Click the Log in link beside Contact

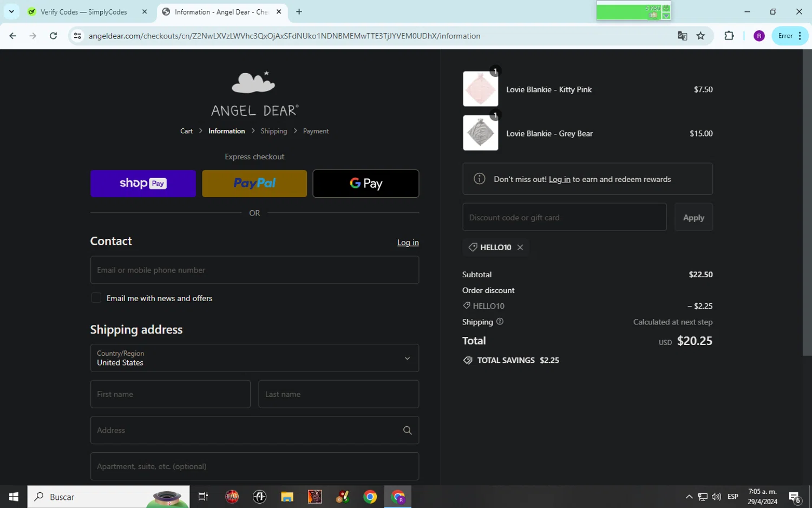pyautogui.click(x=408, y=243)
